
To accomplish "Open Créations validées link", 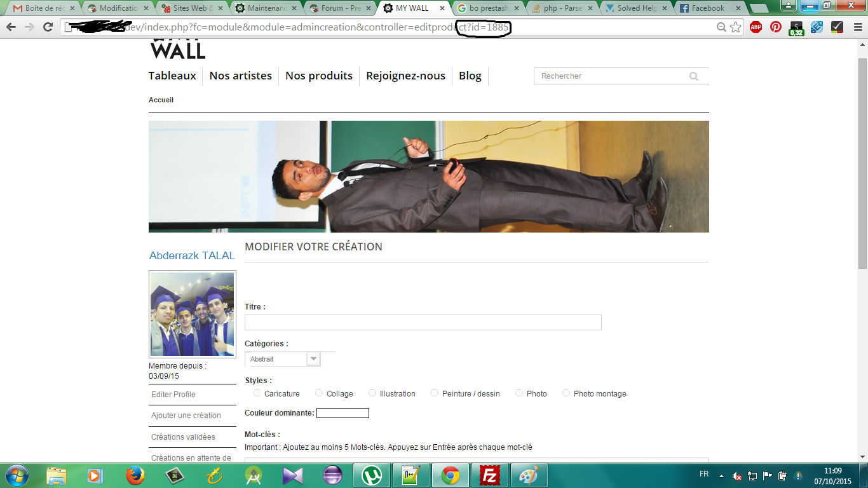I will point(183,437).
